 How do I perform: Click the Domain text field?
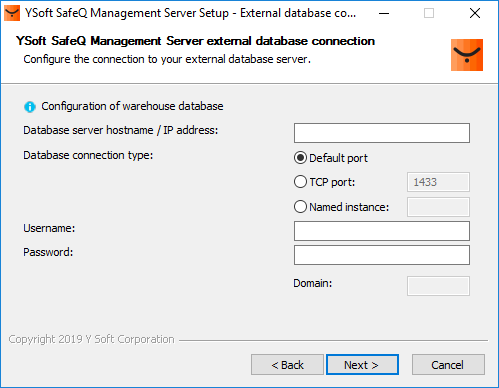click(438, 286)
